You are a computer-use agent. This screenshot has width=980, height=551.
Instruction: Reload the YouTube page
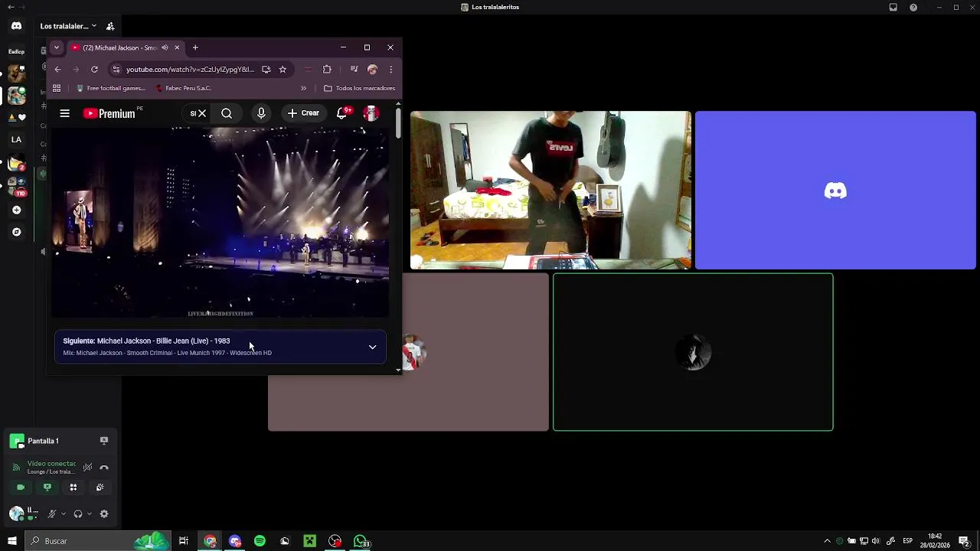point(94,70)
